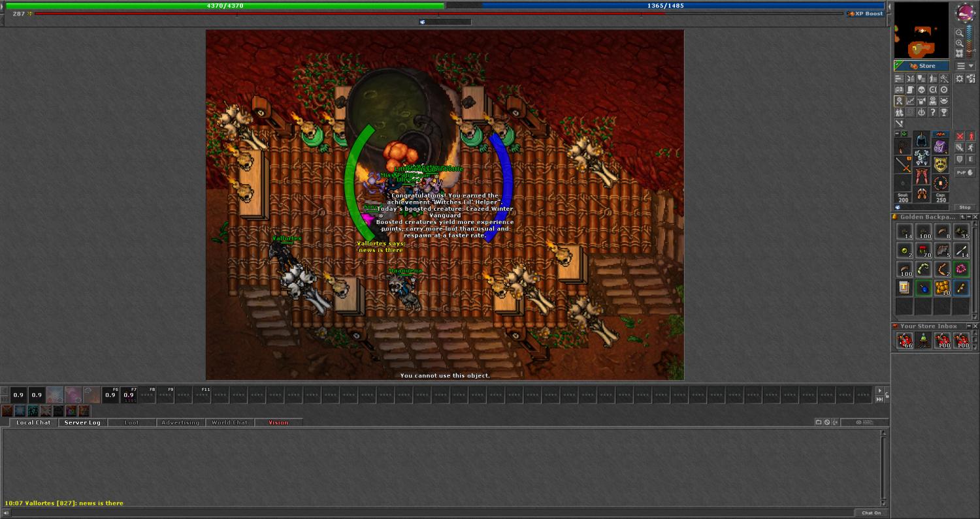Open the world map icon below zoom buttons

coord(959,54)
